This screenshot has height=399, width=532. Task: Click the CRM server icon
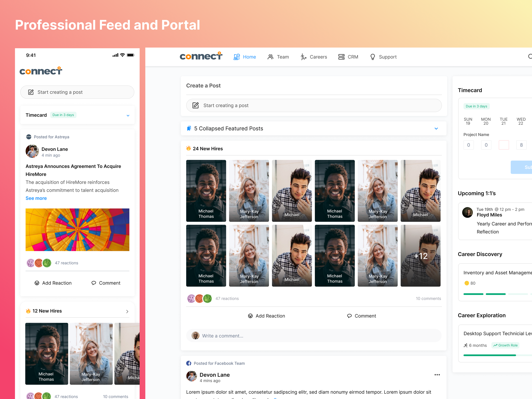341,57
